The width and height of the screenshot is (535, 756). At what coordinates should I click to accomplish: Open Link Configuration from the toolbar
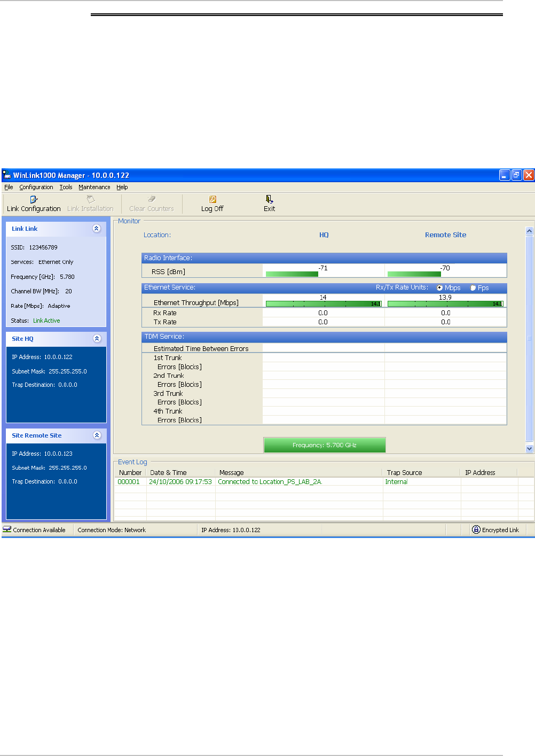pyautogui.click(x=34, y=204)
